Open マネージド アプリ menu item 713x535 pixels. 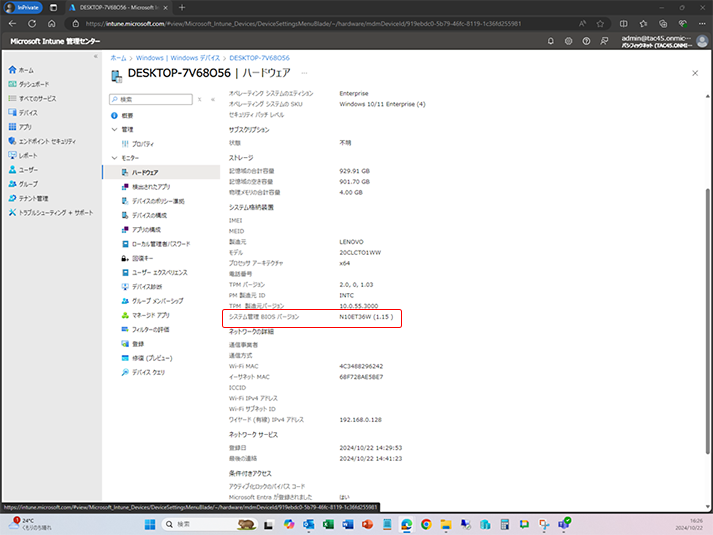[146, 315]
